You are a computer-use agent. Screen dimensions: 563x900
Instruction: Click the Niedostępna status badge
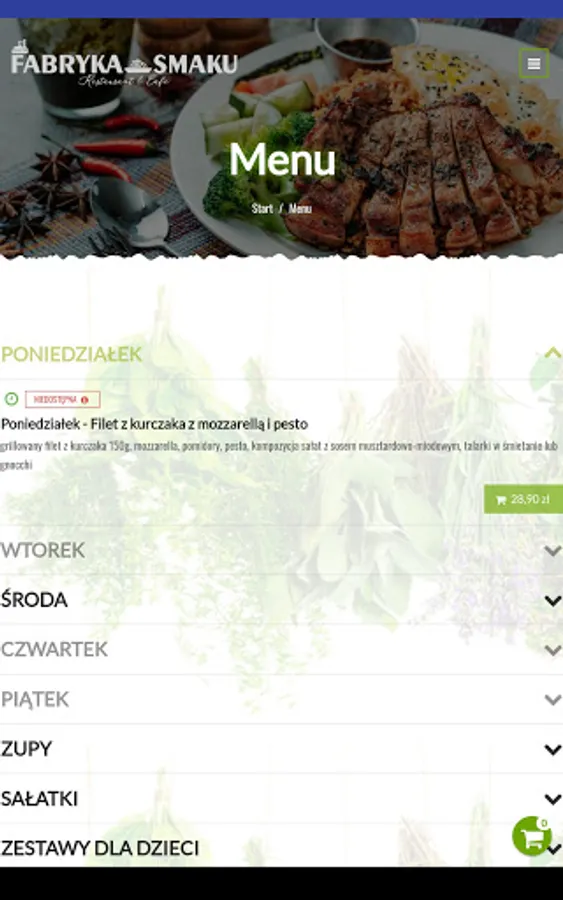click(63, 399)
